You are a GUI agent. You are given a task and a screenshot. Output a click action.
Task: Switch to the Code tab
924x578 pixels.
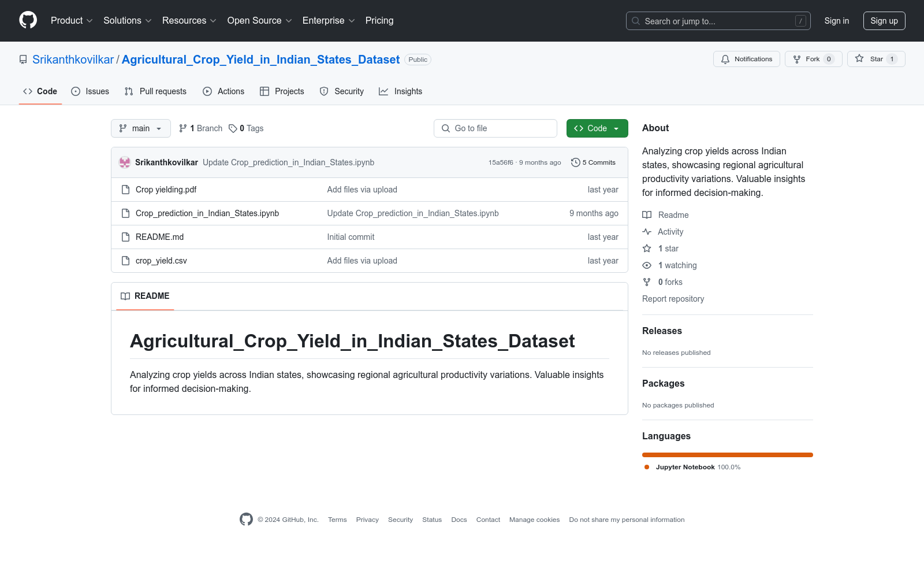pos(40,91)
